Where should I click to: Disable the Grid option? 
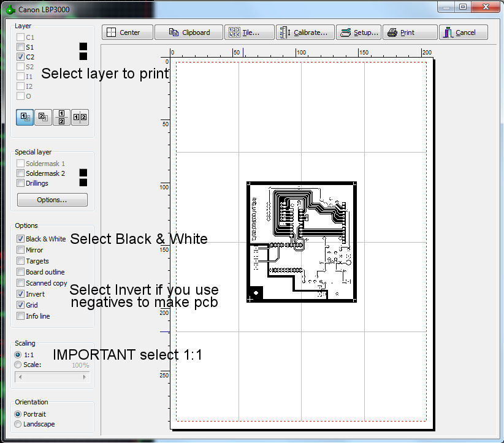[21, 305]
